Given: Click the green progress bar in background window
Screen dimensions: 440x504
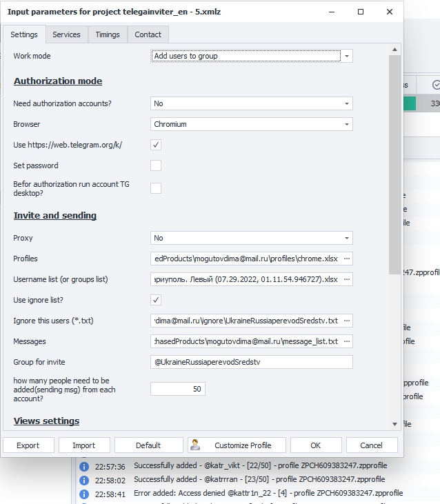Looking at the screenshot, I should (x=410, y=103).
